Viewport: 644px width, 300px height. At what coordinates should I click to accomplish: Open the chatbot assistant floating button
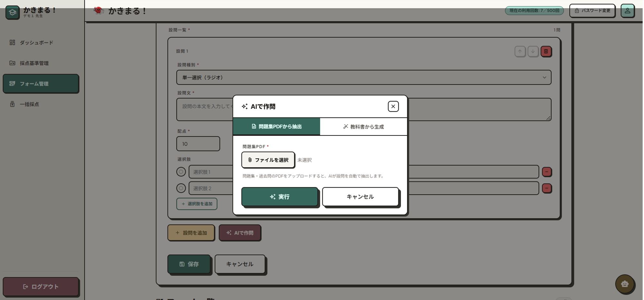click(x=625, y=284)
